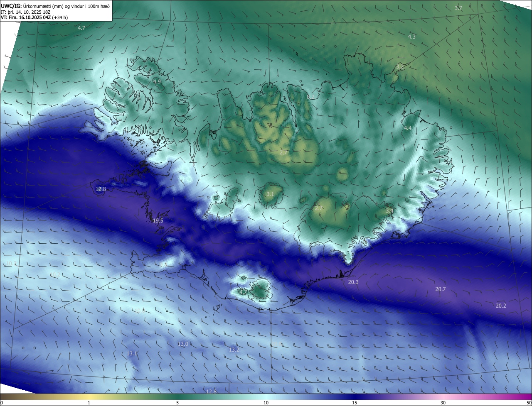Select the 13.2 precipitation label in the south
The width and height of the screenshot is (532, 406).
[234, 350]
